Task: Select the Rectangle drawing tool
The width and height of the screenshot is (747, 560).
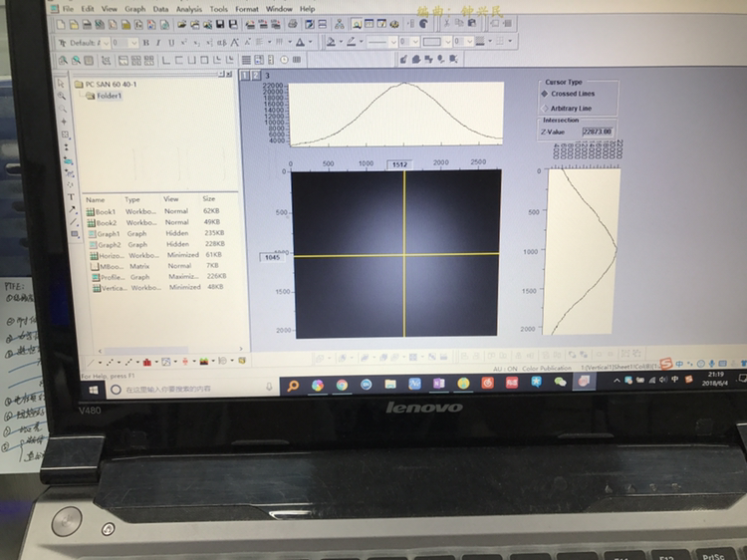Action: click(x=75, y=234)
